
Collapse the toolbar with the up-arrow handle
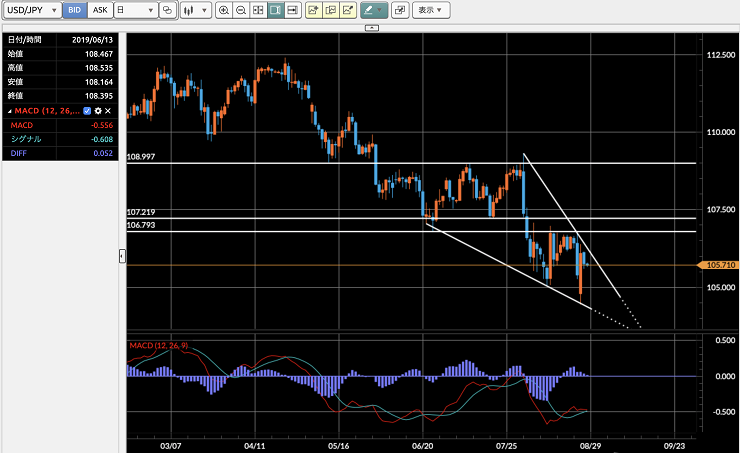(372, 28)
